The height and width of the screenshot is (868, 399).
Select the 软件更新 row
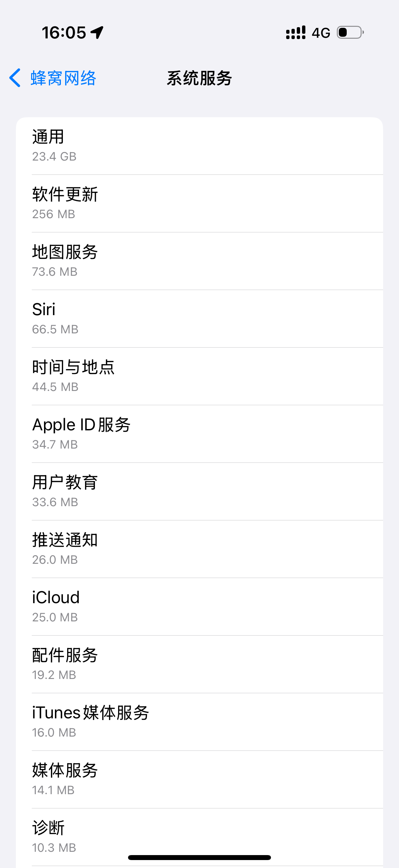199,204
